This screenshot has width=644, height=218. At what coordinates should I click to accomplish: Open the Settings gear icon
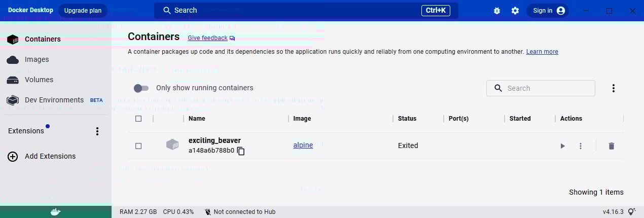tap(515, 11)
